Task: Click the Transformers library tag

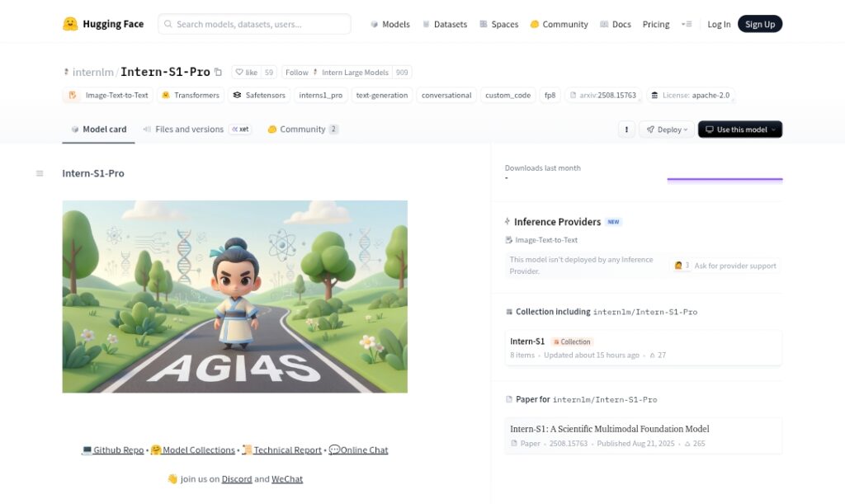Action: (190, 96)
